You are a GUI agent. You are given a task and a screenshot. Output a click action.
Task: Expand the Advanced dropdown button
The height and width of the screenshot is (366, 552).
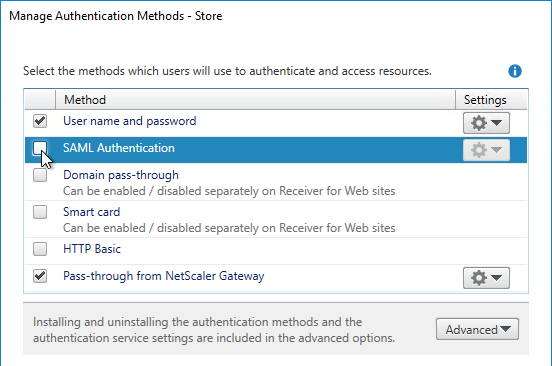click(477, 329)
